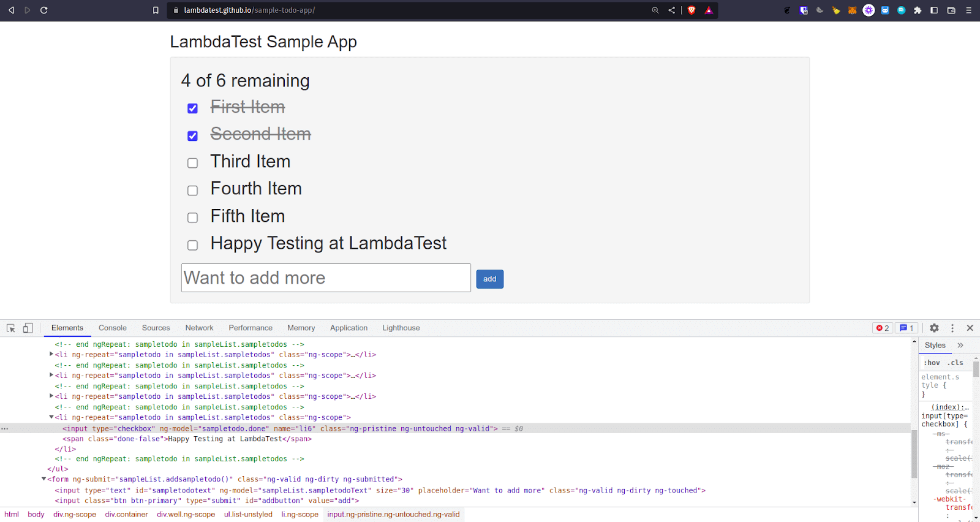
Task: Click the share icon in address bar
Action: click(x=672, y=10)
